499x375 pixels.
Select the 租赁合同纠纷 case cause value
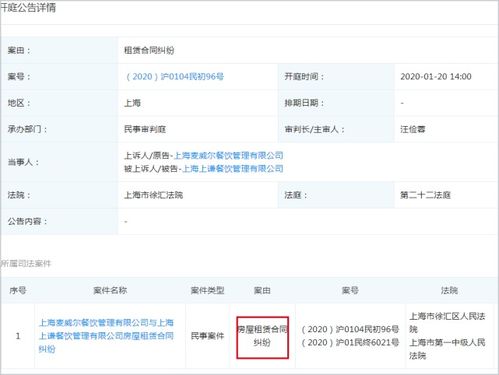(149, 50)
